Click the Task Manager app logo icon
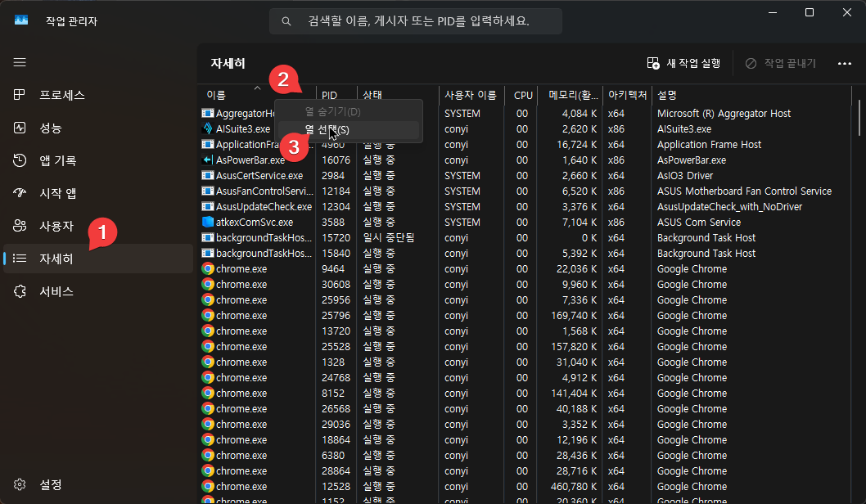866x504 pixels. pos(20,20)
